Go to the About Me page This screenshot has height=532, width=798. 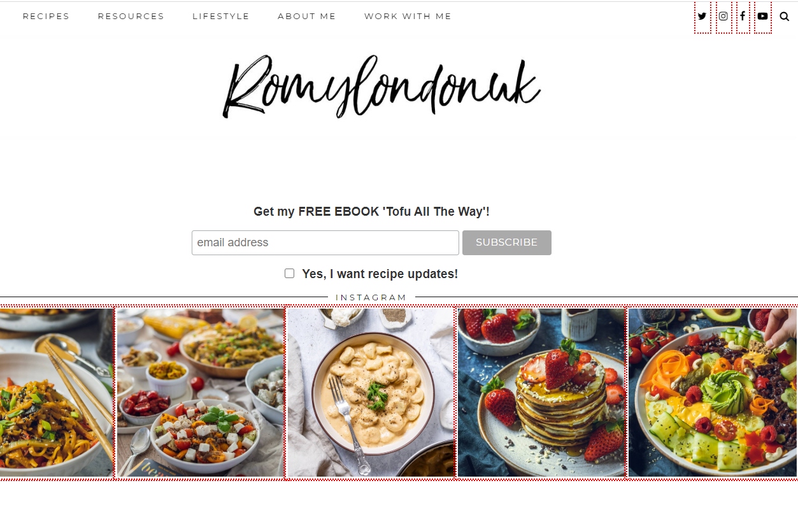[x=307, y=17]
